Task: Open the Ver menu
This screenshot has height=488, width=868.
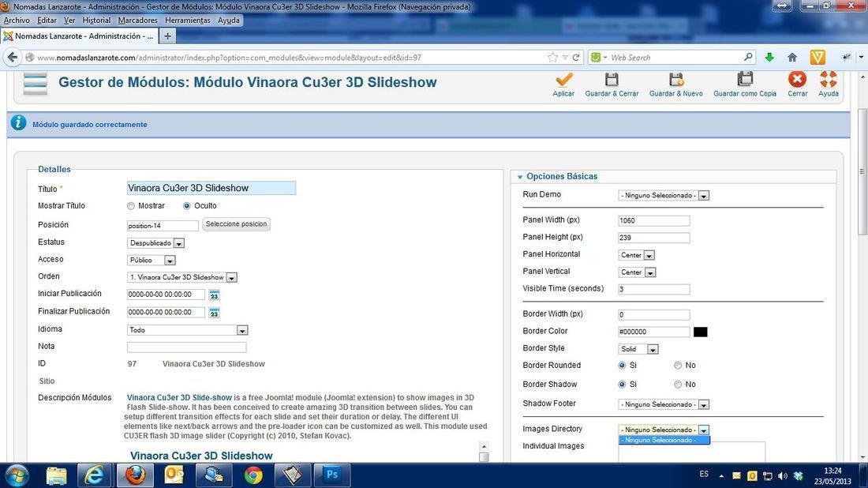Action: pyautogui.click(x=69, y=21)
